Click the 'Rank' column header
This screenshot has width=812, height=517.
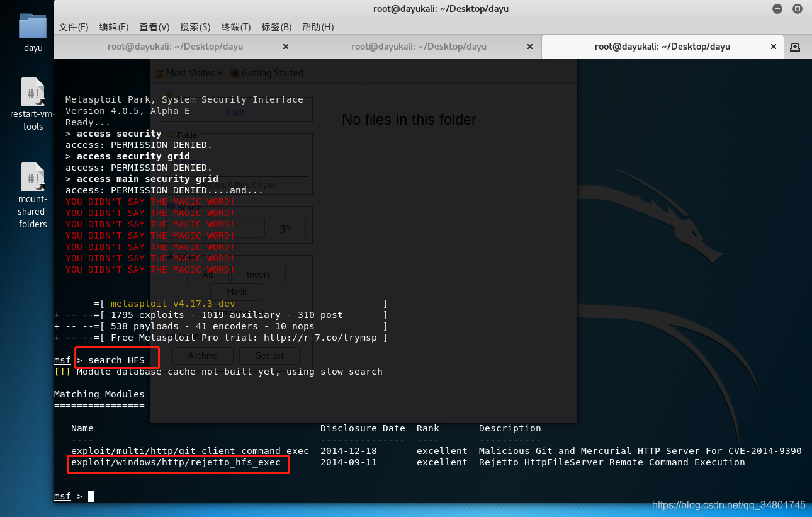pos(428,428)
